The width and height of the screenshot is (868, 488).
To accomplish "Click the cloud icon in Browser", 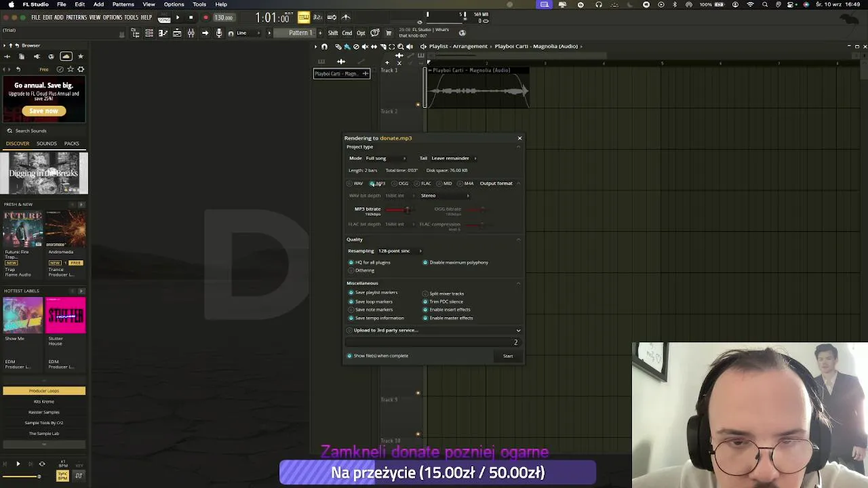I will point(66,56).
